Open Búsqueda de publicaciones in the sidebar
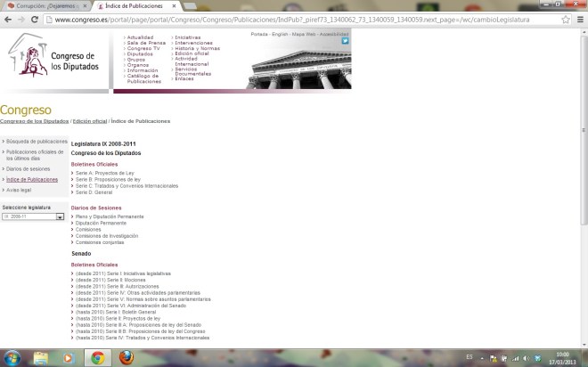The width and height of the screenshot is (588, 367). (x=37, y=142)
